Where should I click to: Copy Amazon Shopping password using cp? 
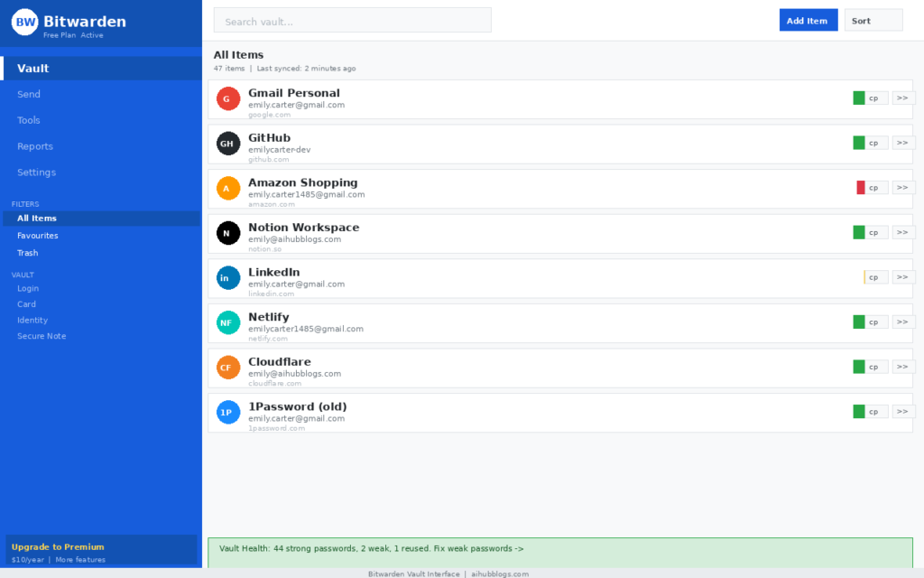click(x=876, y=188)
